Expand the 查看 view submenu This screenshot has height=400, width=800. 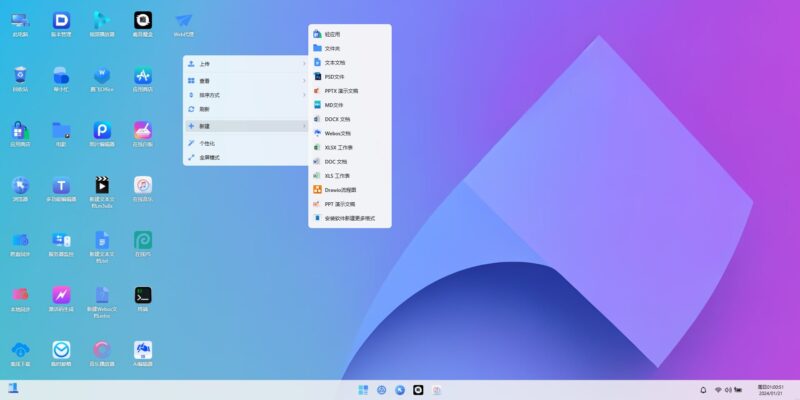(245, 81)
